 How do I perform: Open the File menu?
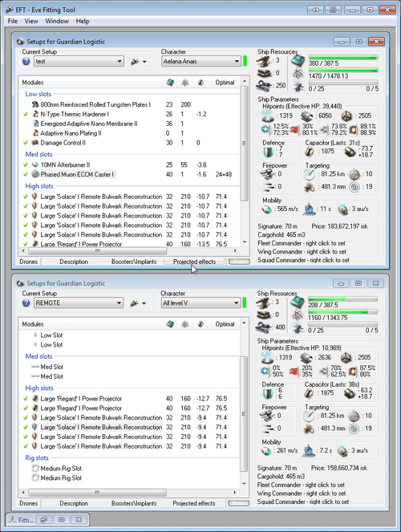[13, 21]
